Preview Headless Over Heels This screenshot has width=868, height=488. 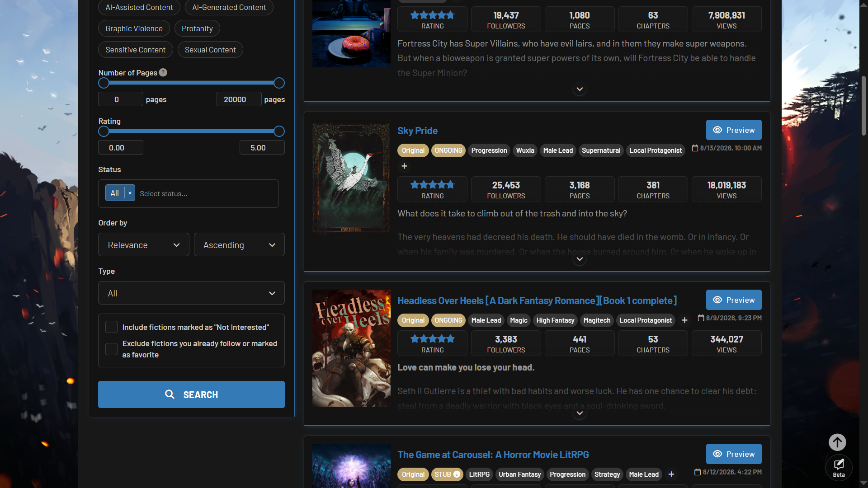(x=734, y=300)
